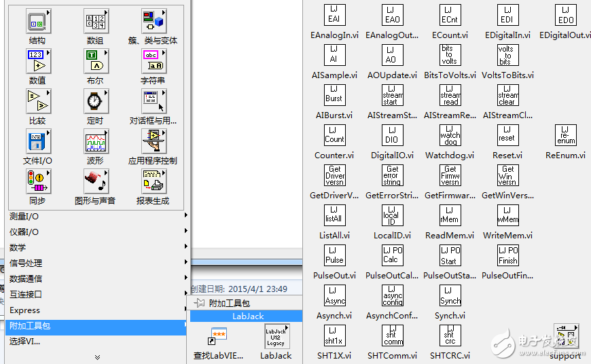Select the BitsToVolts.vi icon

[450, 55]
